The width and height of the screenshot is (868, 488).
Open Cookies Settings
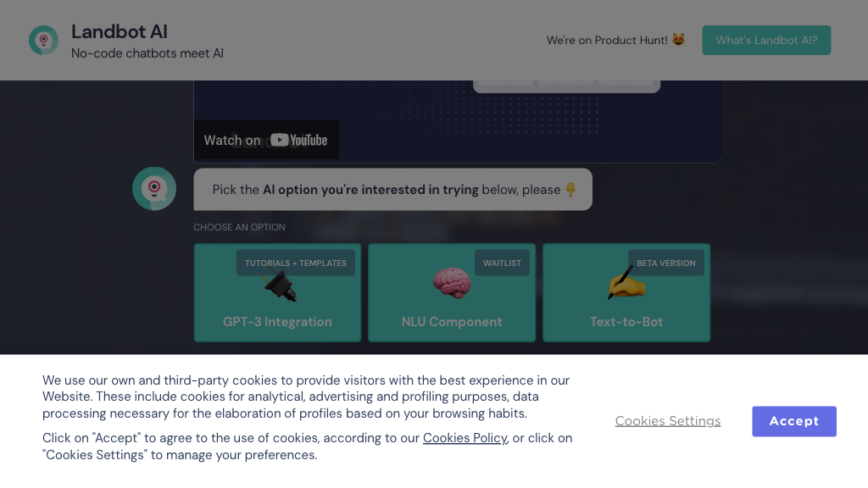[668, 421]
